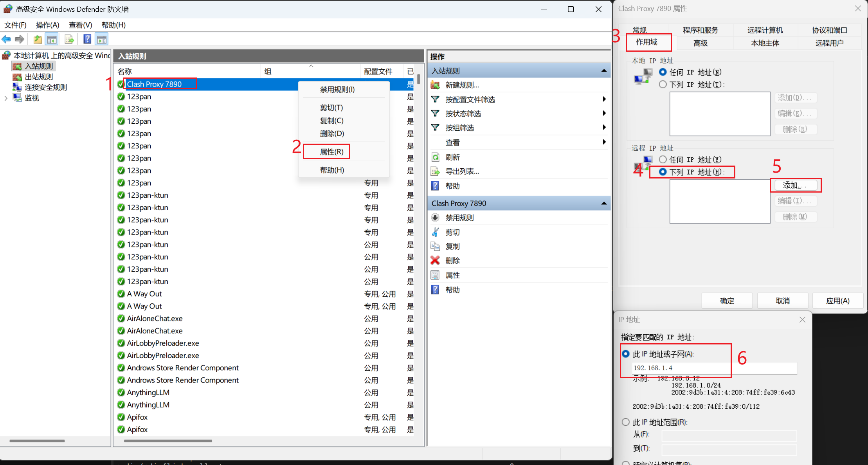This screenshot has width=868, height=465.
Task: Choose Properties (属性) in the context menu
Action: click(x=331, y=152)
